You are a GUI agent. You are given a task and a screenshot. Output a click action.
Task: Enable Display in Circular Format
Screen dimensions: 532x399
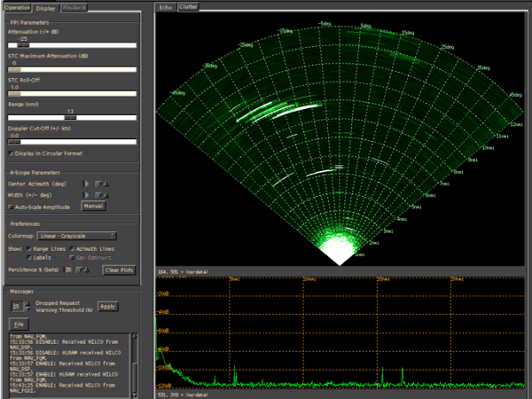pos(12,153)
